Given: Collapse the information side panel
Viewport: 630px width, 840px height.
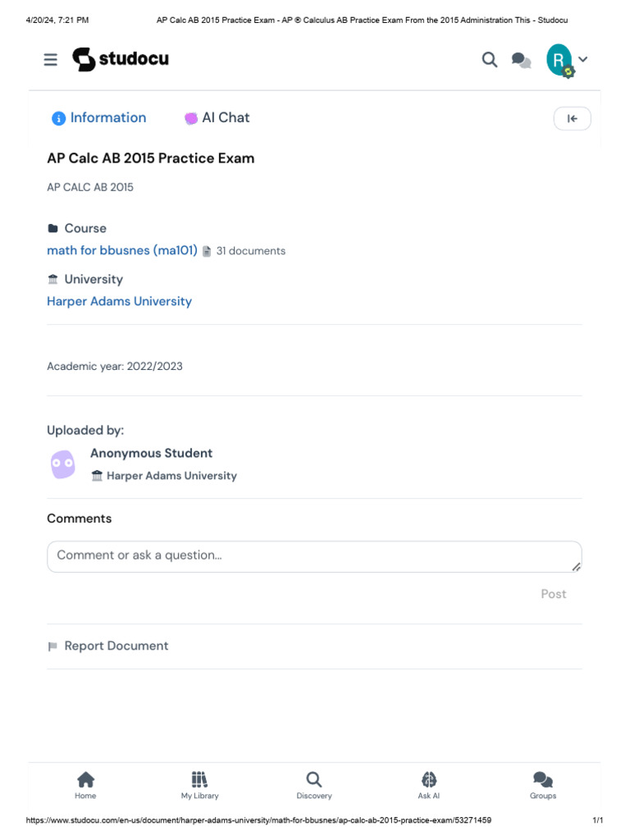Looking at the screenshot, I should point(572,118).
